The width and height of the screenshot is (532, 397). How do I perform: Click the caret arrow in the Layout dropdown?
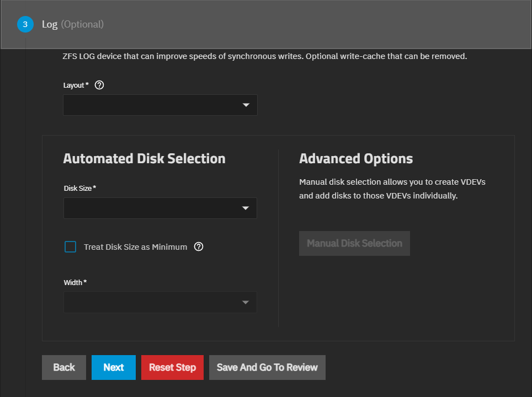click(246, 105)
